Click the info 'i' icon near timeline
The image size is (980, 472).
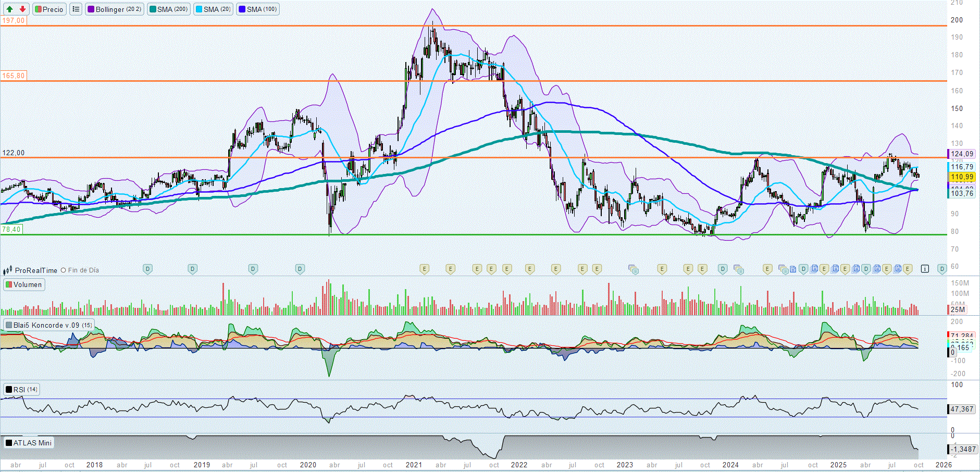click(925, 269)
